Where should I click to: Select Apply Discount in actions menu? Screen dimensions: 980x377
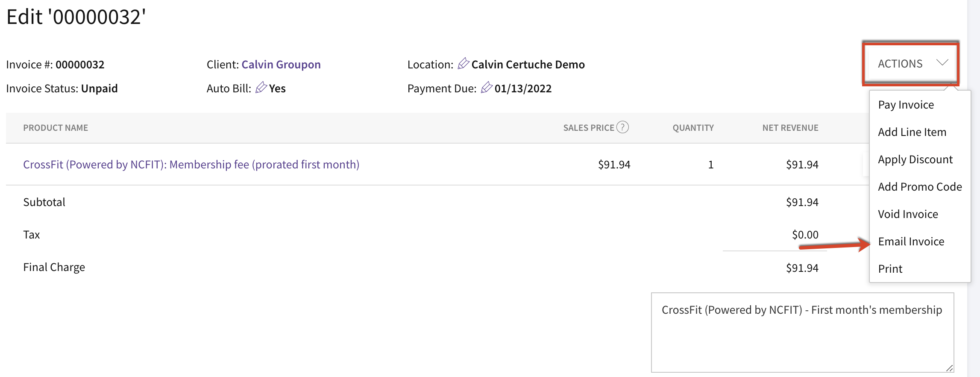(x=915, y=159)
